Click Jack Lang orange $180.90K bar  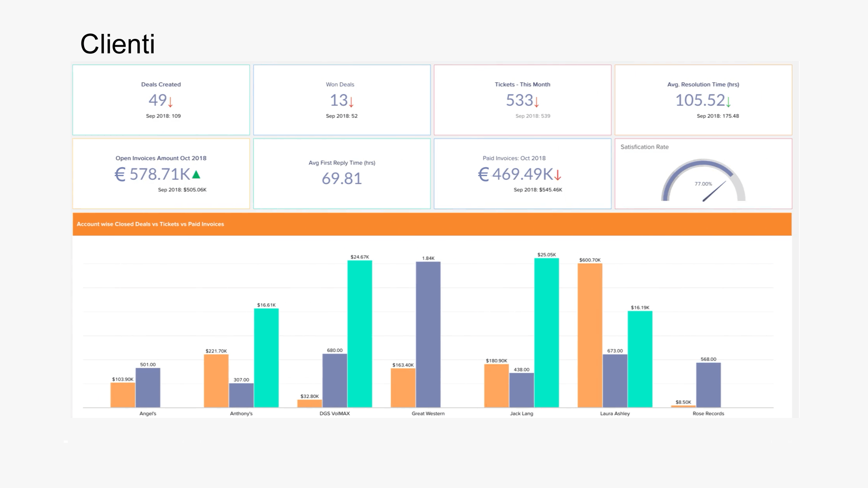tap(496, 386)
